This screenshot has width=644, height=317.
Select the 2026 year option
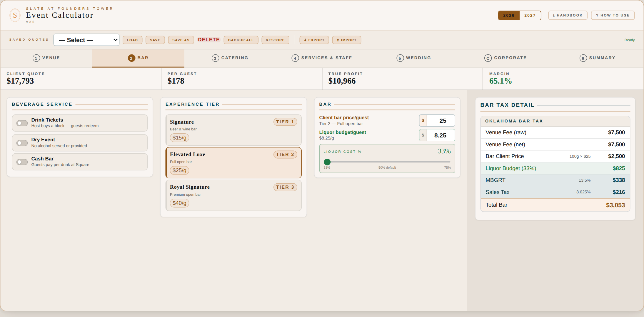(509, 15)
